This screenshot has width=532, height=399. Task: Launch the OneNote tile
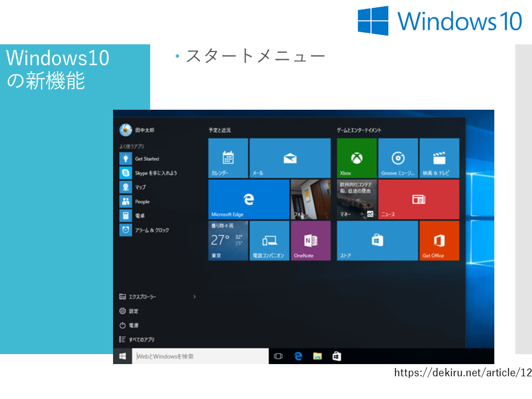[x=310, y=241]
